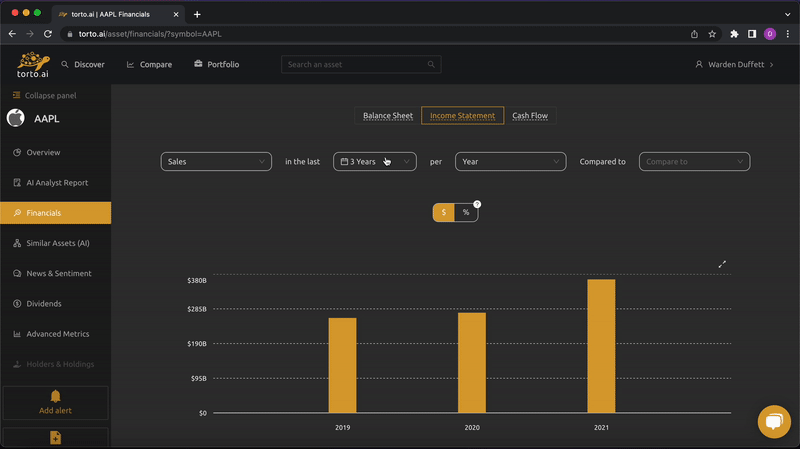Click the Portfolio briefcase icon
Screen dimensions: 800x449
click(x=198, y=64)
